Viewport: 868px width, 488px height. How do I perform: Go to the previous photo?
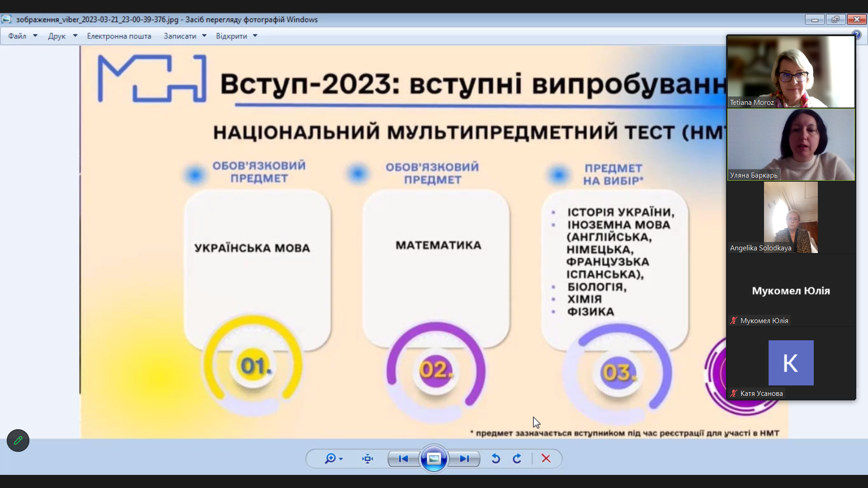coord(403,459)
